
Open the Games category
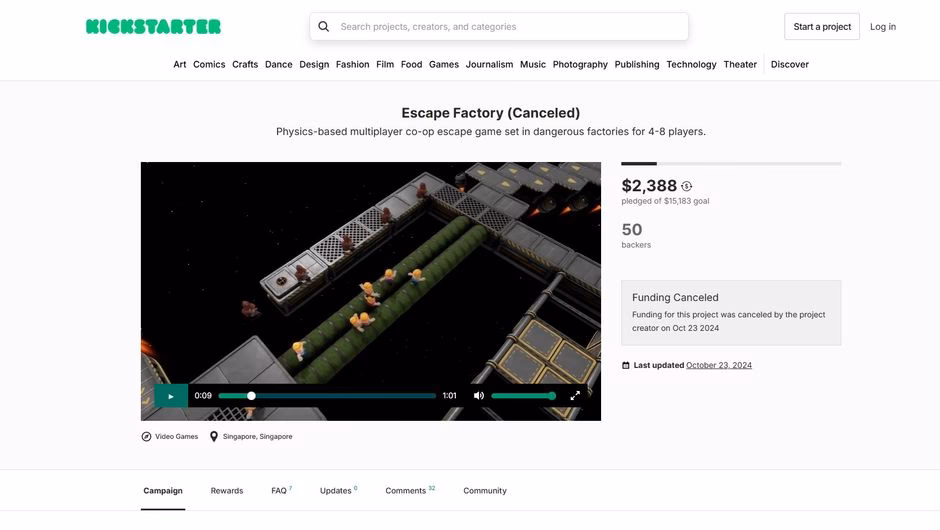click(x=444, y=64)
